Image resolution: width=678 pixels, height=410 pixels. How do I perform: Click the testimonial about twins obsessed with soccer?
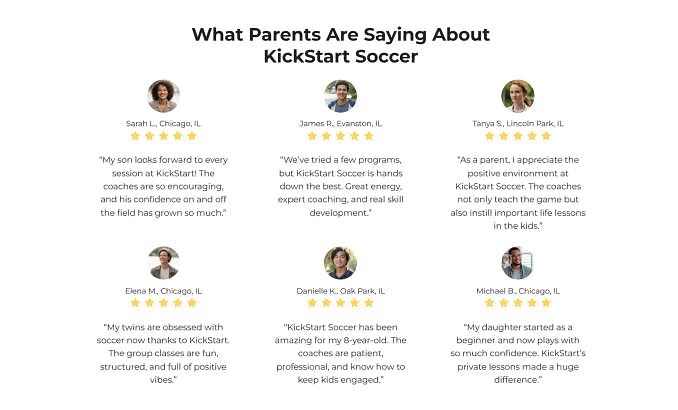point(163,353)
